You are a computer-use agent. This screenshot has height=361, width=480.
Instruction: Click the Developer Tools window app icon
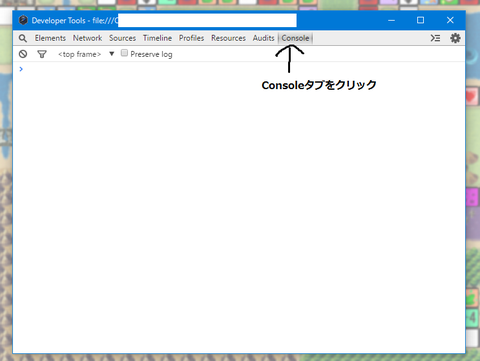[23, 20]
